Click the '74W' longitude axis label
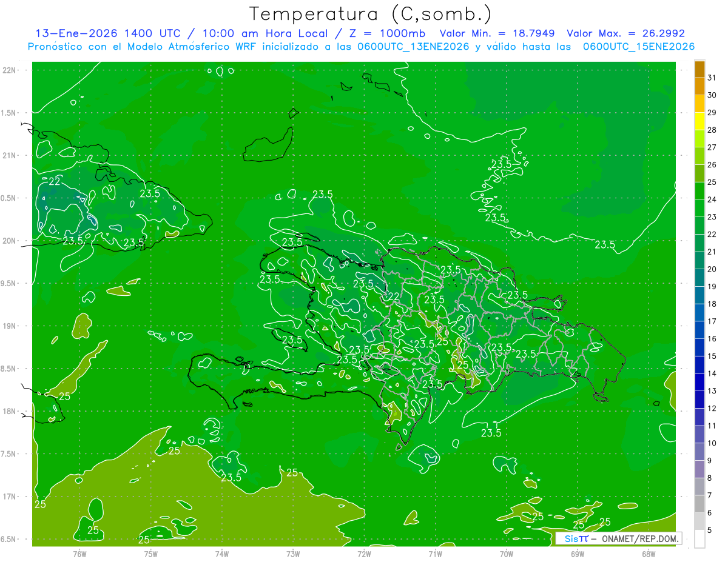 tap(222, 554)
